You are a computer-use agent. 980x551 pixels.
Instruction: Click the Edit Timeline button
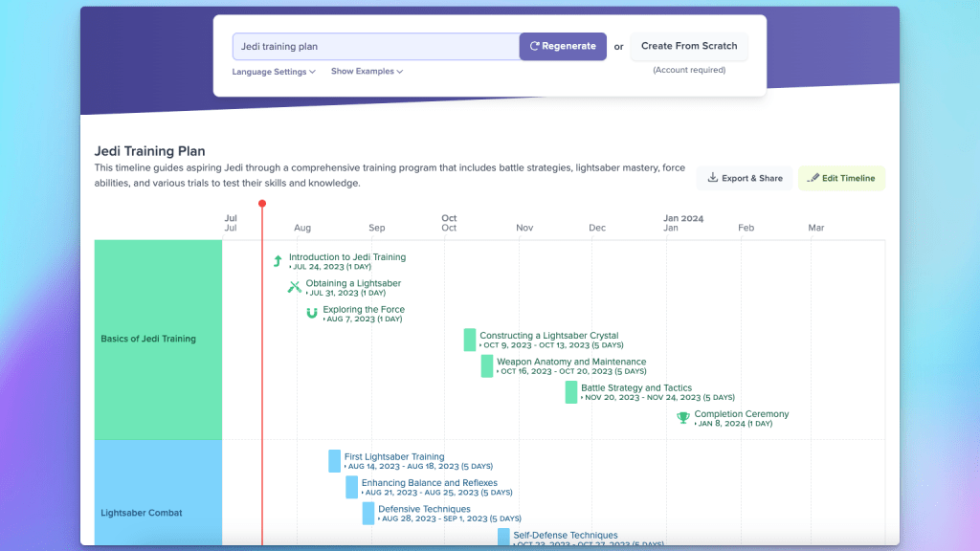pyautogui.click(x=841, y=178)
